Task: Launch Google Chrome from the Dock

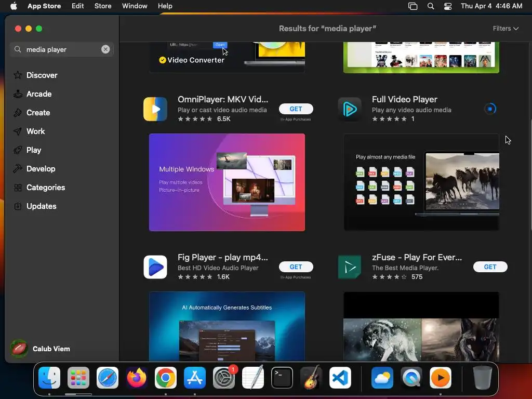Action: click(x=166, y=378)
